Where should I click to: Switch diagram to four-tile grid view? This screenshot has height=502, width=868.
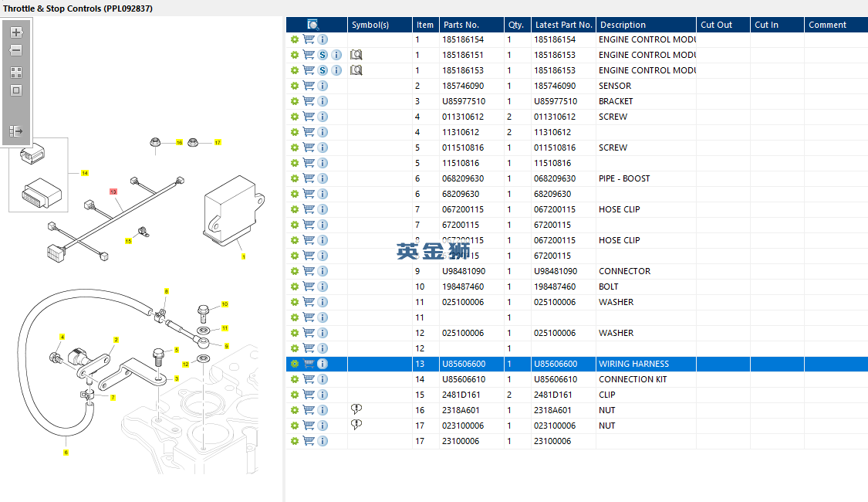click(16, 73)
